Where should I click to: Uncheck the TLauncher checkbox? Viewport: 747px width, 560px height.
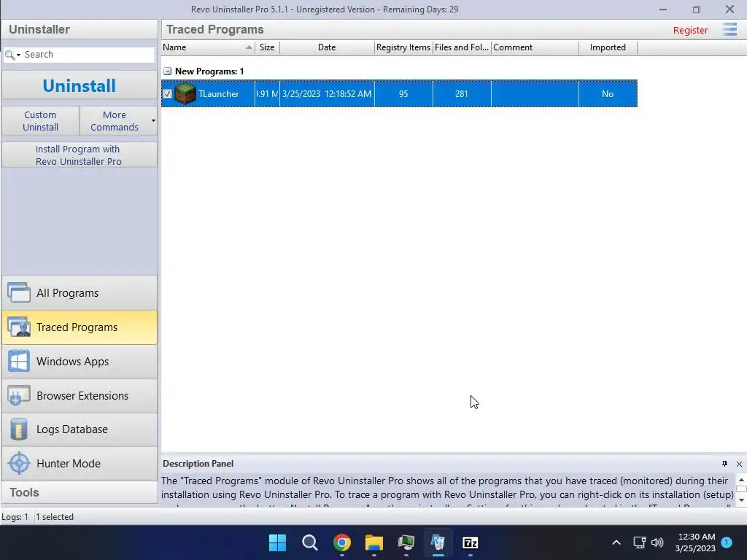coord(167,94)
